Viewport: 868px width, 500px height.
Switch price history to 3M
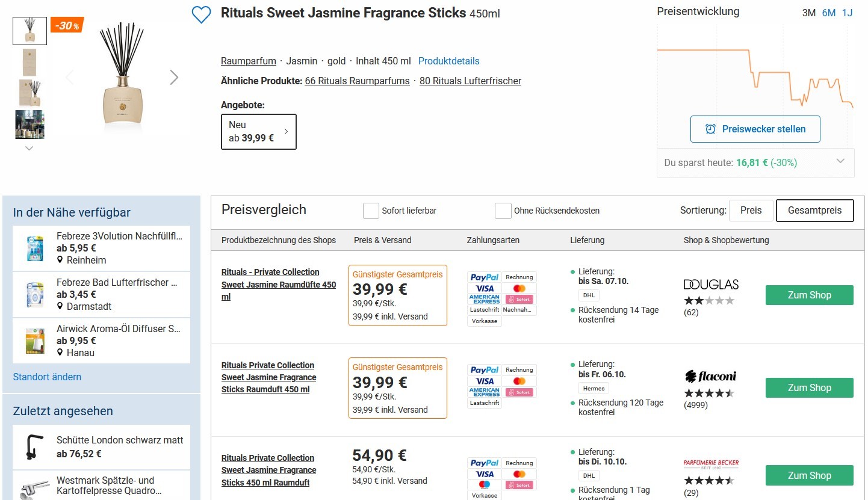[809, 13]
